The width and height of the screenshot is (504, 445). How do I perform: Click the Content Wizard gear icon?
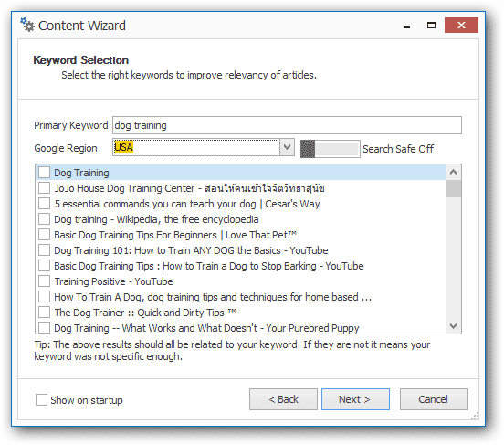tap(27, 25)
